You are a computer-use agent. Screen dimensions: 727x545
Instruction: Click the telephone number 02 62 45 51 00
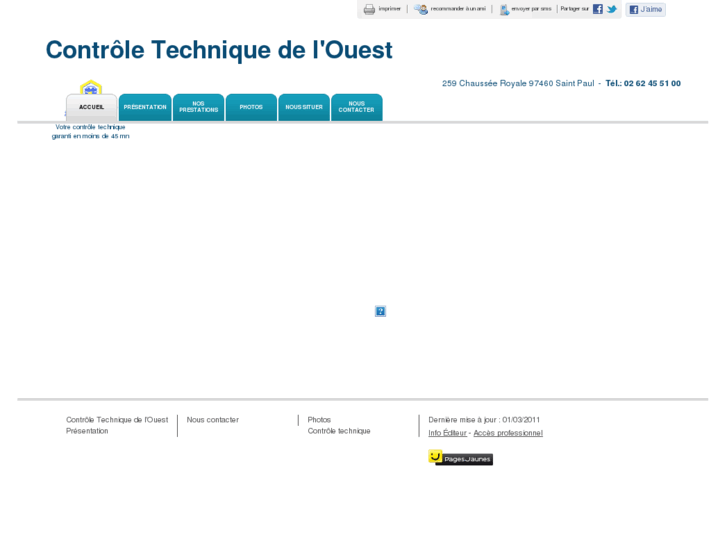(652, 83)
